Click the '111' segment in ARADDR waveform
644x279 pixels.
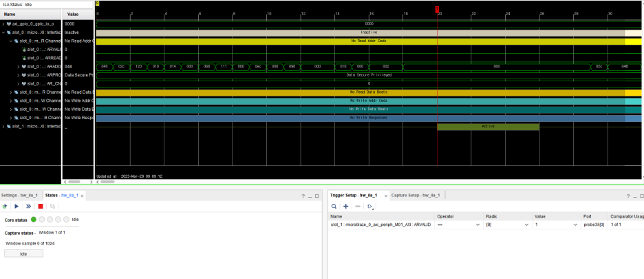point(224,67)
